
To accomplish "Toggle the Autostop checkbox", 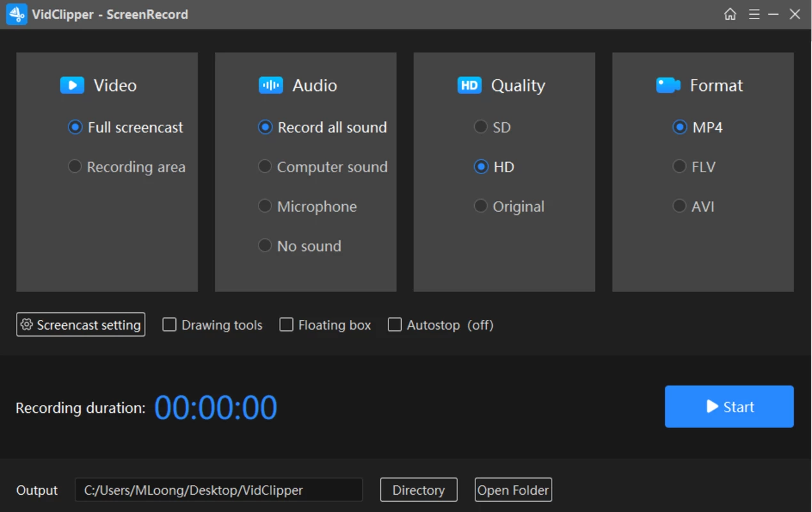I will (395, 324).
